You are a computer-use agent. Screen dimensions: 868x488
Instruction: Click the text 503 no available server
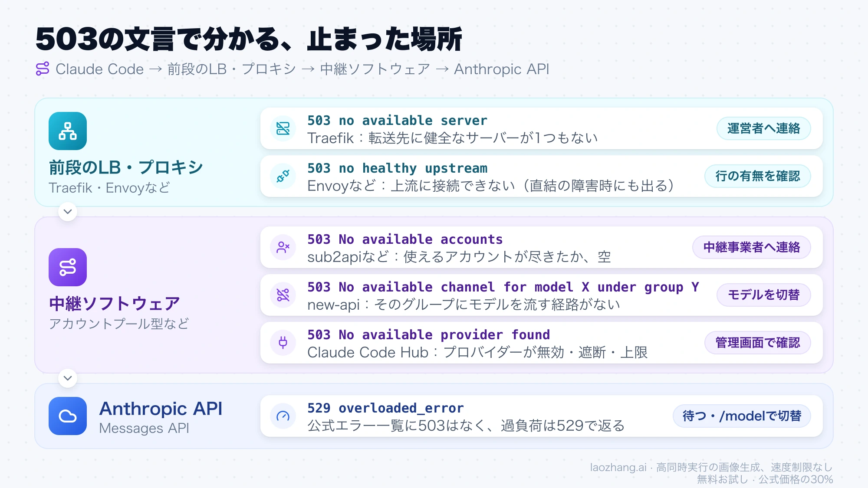coord(397,120)
